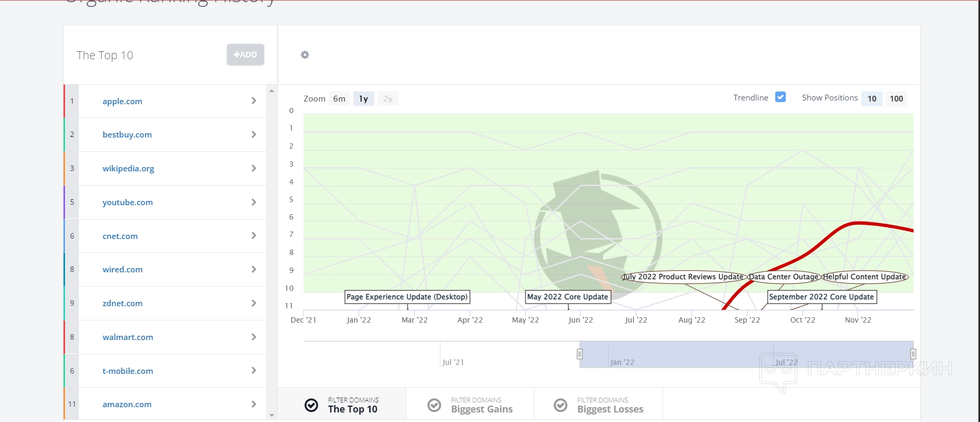Expand the t-mobile.com row chevron
This screenshot has height=422, width=980.
click(x=254, y=370)
